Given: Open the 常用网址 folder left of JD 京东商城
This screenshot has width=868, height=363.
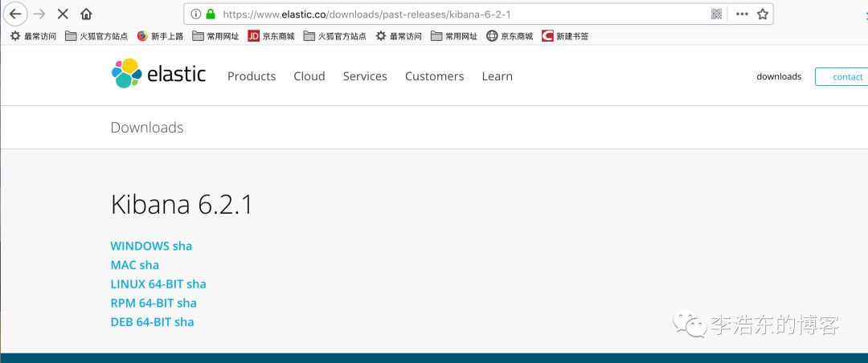Looking at the screenshot, I should (x=216, y=36).
